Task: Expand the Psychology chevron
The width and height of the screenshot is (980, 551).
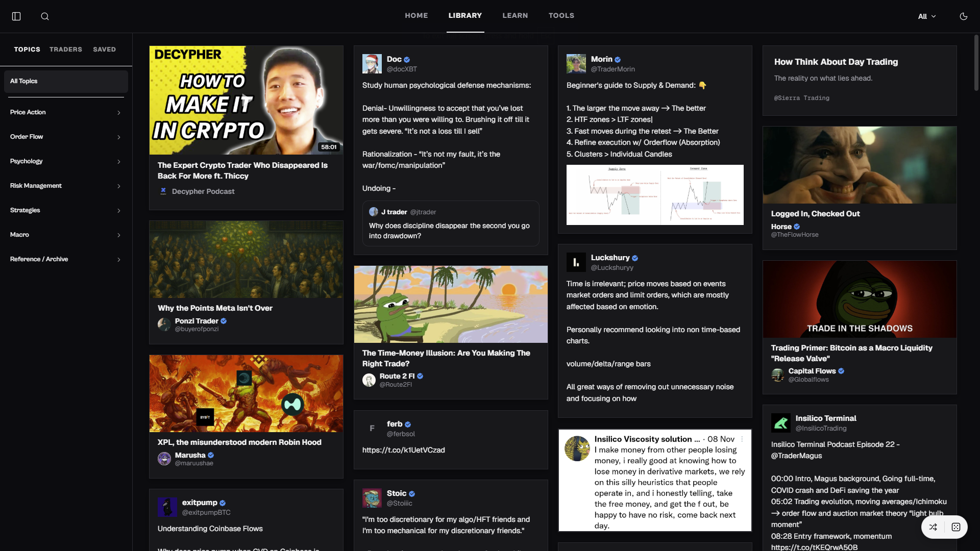Action: coord(119,162)
